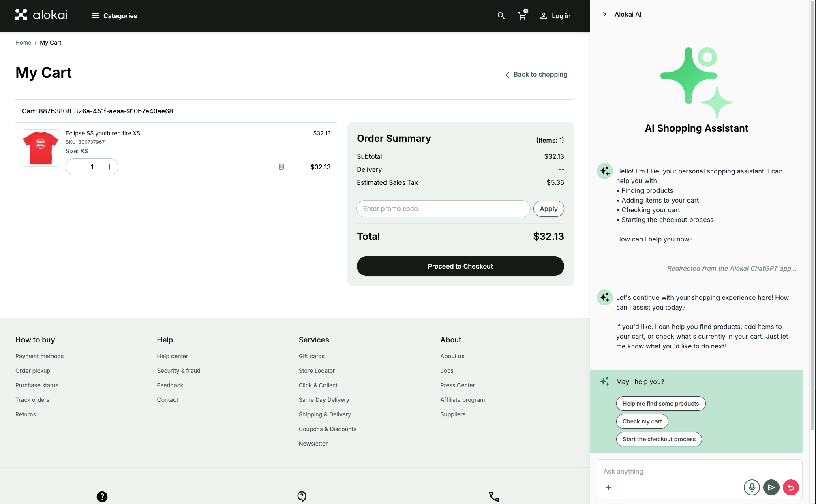Image resolution: width=816 pixels, height=504 pixels.
Task: Focus the Enter promo code field
Action: coord(443,209)
